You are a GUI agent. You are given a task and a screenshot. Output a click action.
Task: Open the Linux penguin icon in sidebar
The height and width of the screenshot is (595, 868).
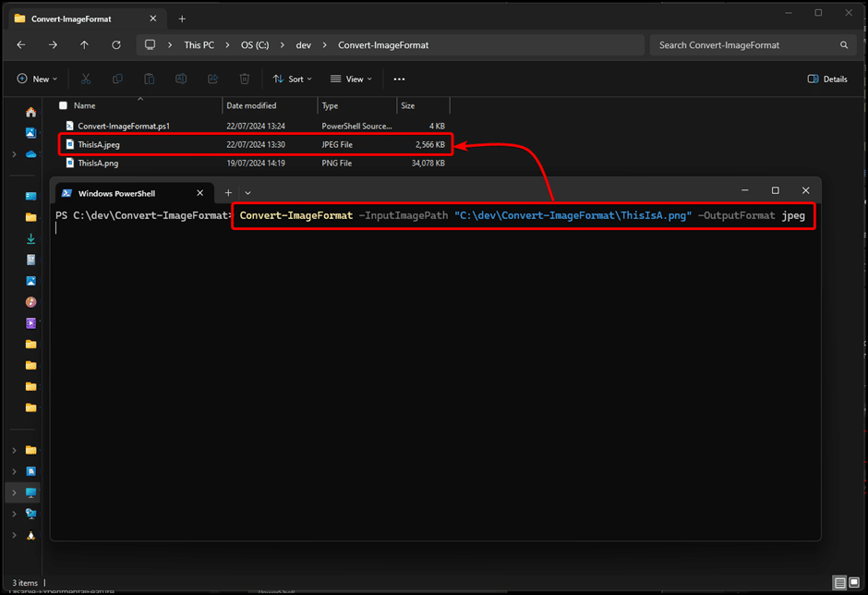pos(31,535)
